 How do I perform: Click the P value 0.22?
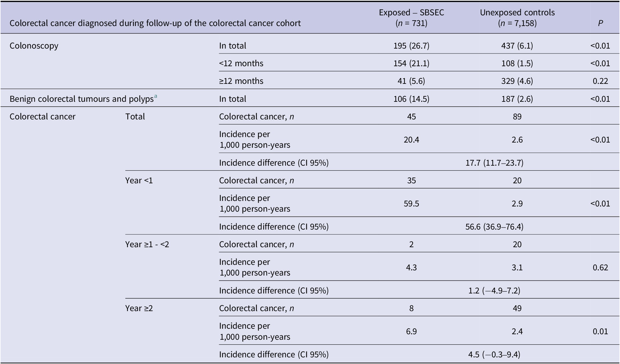pyautogui.click(x=600, y=81)
